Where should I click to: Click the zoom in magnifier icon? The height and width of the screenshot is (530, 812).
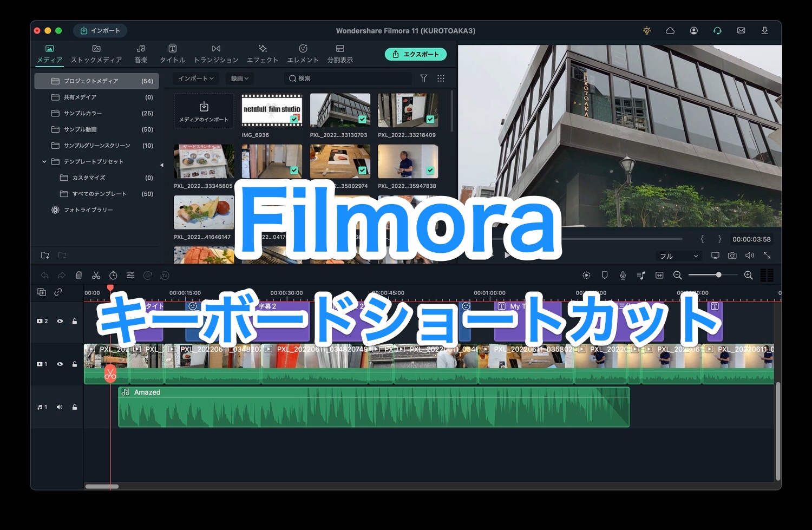pos(749,276)
